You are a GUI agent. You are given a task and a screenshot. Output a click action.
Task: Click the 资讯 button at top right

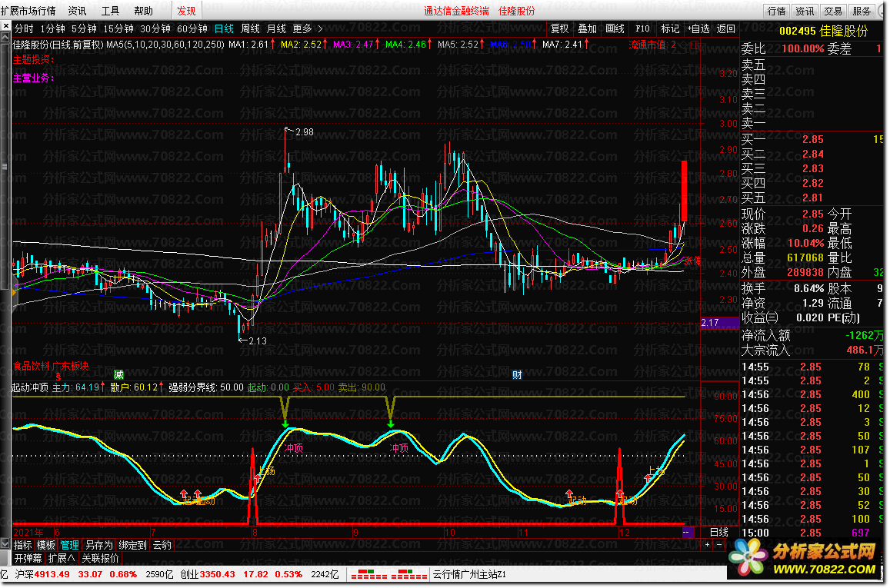pos(805,11)
